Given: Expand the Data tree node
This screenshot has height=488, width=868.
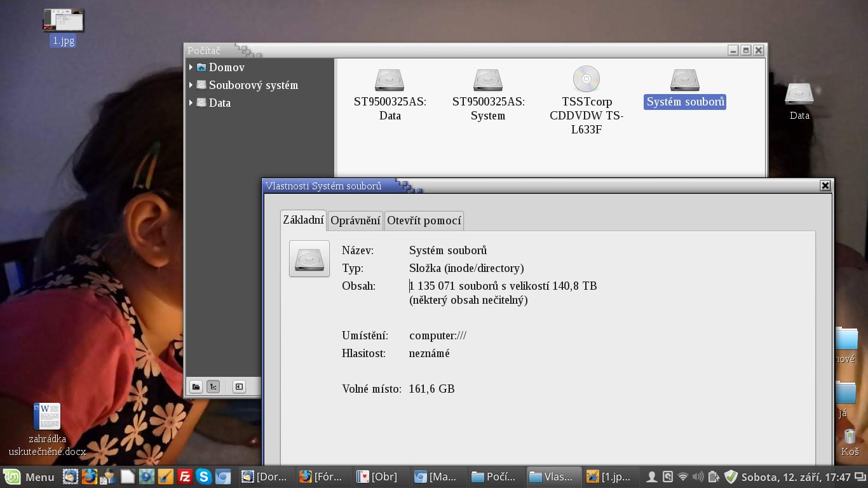Looking at the screenshot, I should click(x=191, y=103).
